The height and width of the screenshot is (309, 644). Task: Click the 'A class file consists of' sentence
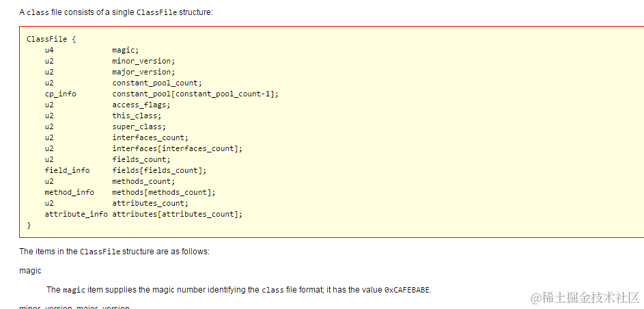coord(116,12)
